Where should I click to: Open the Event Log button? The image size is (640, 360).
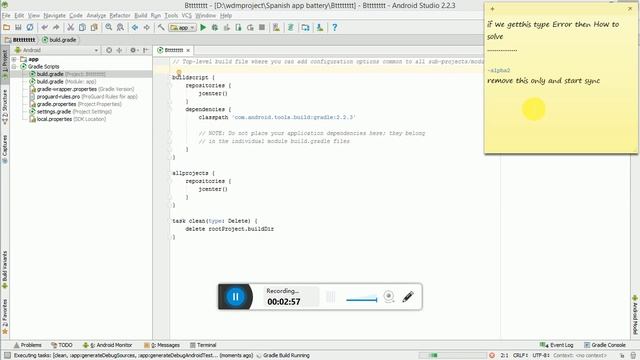click(557, 345)
